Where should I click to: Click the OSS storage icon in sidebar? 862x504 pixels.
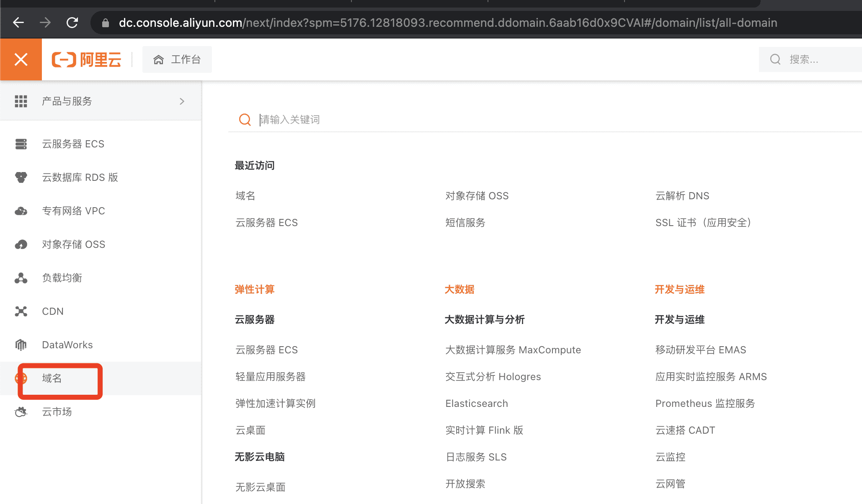click(21, 244)
